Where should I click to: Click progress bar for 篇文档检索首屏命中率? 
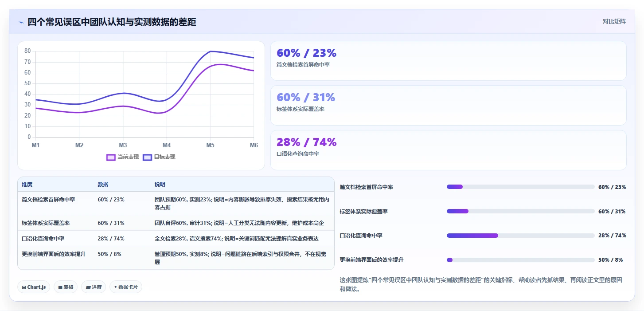[520, 187]
